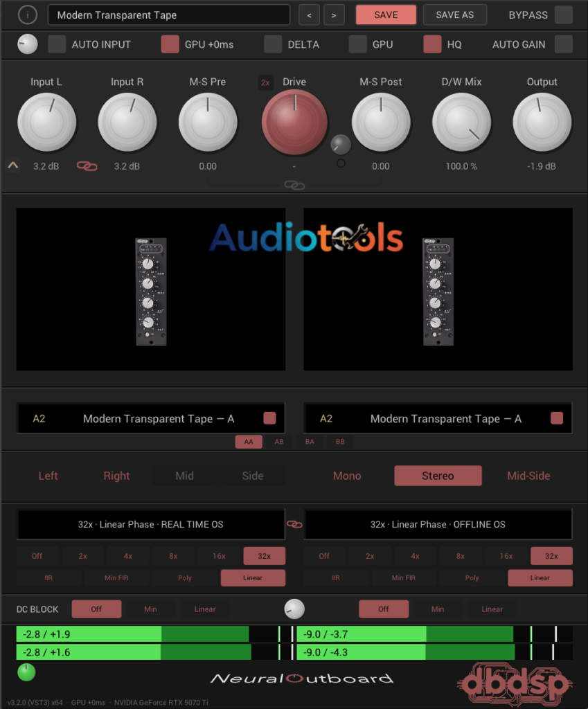Choose offline IIR filter

point(336,577)
